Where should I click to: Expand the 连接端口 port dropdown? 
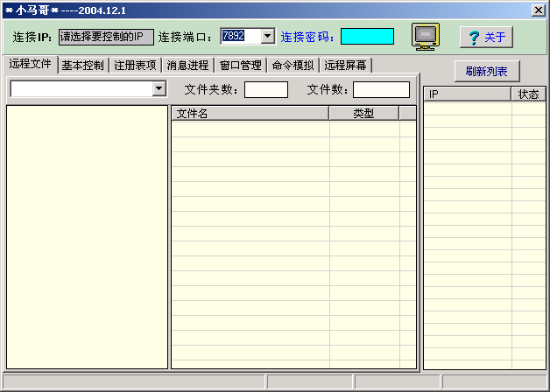click(268, 37)
